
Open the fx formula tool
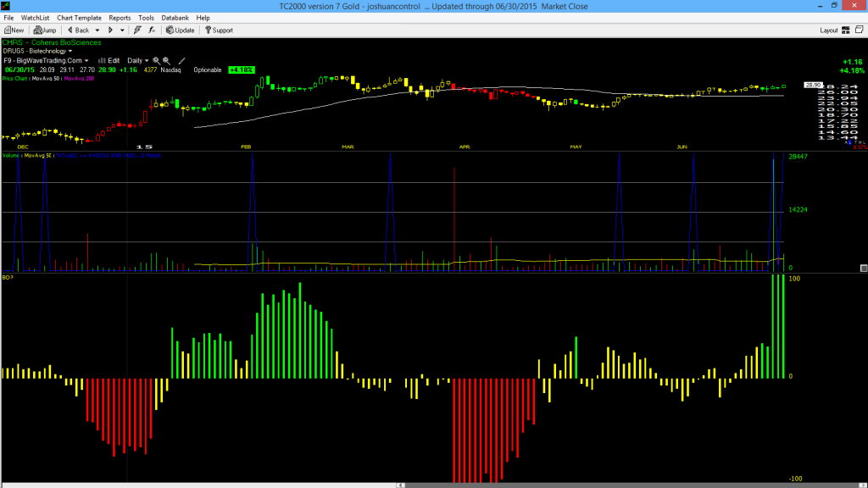point(152,30)
